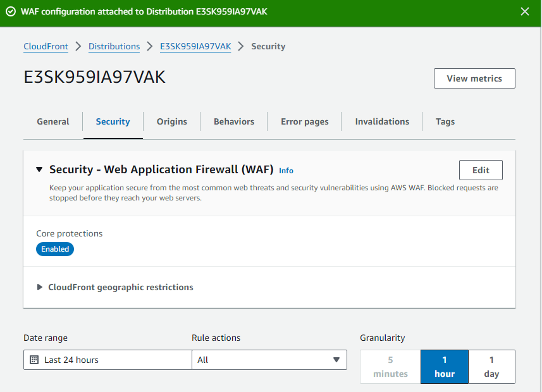Click the Security breadcrumb text
542x392 pixels.
point(268,46)
